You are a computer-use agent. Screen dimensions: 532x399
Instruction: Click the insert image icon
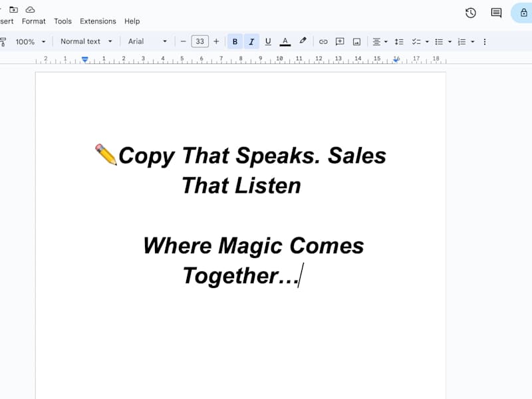356,41
